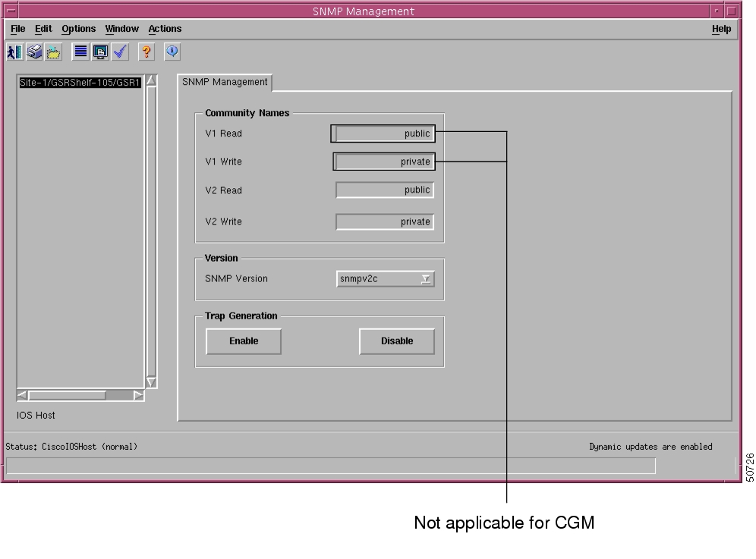Click the horizontal scroll left arrow
Screen dimensions: 756x559
pyautogui.click(x=22, y=396)
